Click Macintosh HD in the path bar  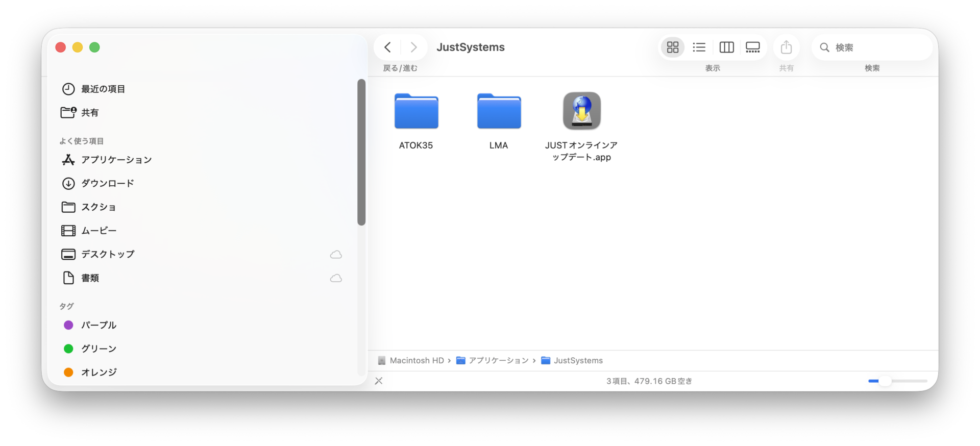pos(416,361)
